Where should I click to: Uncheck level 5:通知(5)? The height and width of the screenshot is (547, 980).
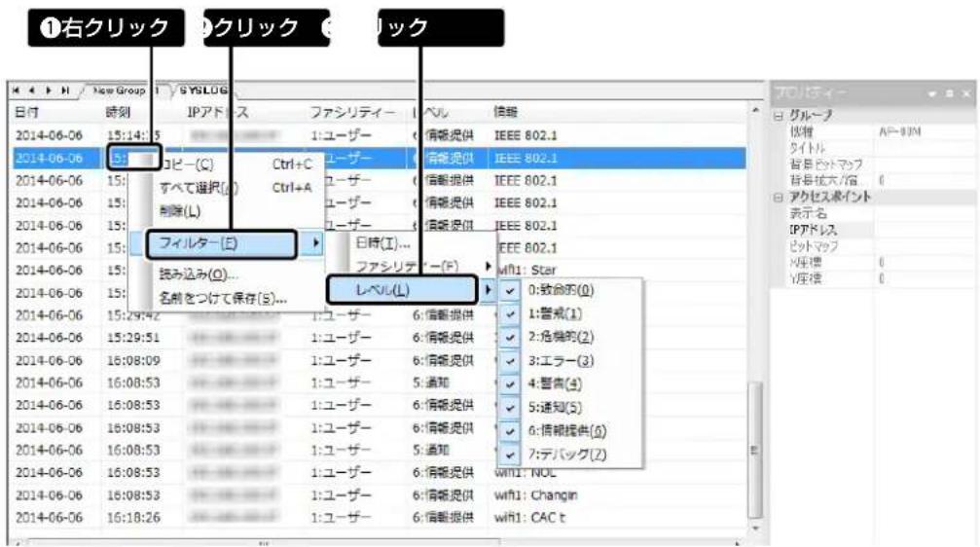tap(511, 408)
